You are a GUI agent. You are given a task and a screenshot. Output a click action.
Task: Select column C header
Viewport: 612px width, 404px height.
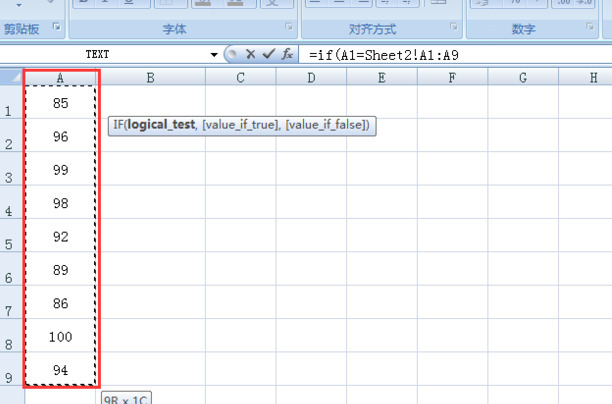point(241,78)
